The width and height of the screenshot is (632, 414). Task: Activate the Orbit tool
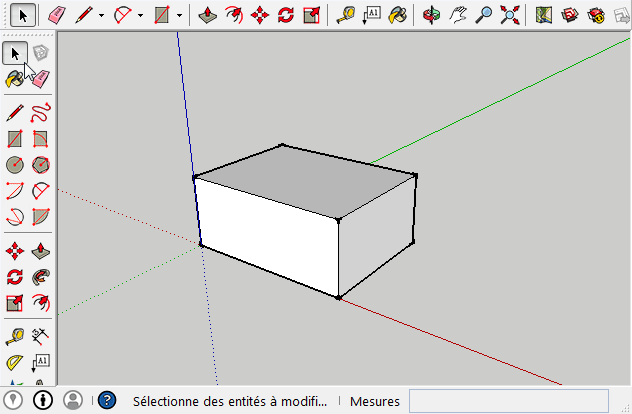[x=431, y=15]
